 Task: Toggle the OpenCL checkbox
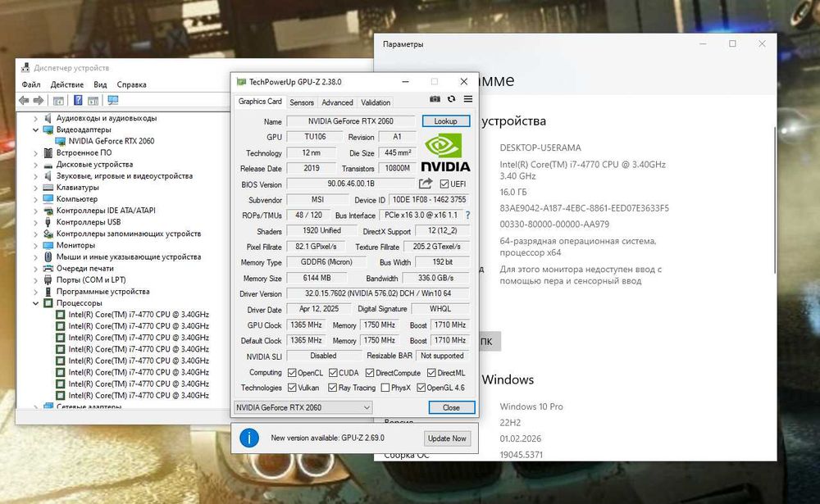292,373
